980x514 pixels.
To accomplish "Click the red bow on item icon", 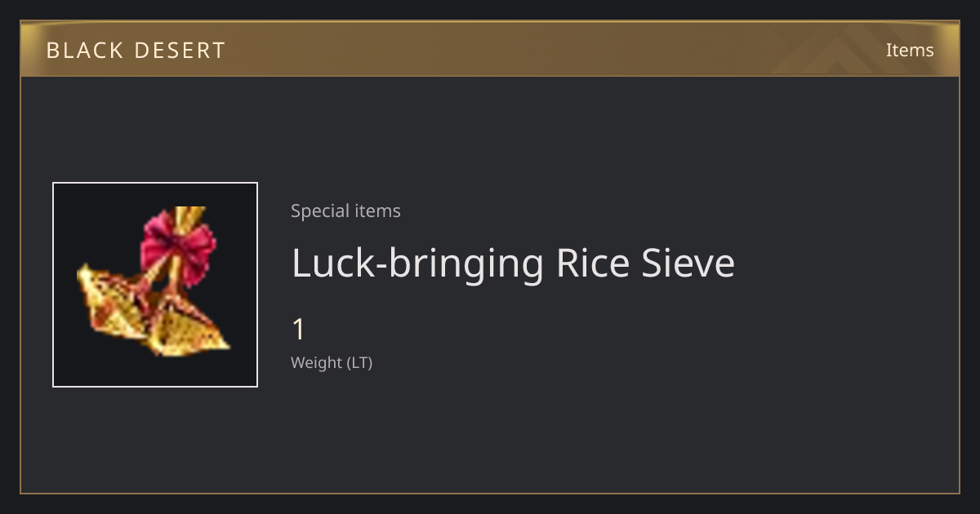I will click(x=178, y=246).
